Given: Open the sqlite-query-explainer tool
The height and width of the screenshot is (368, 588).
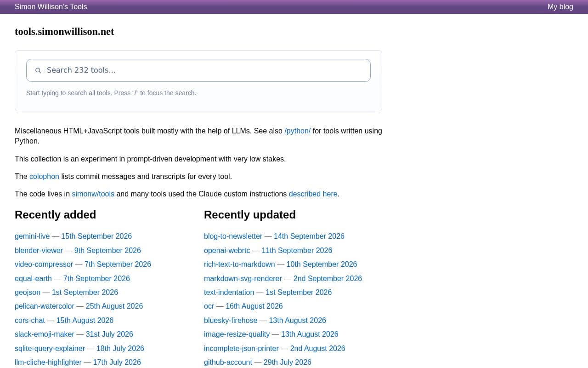Looking at the screenshot, I should [x=50, y=348].
